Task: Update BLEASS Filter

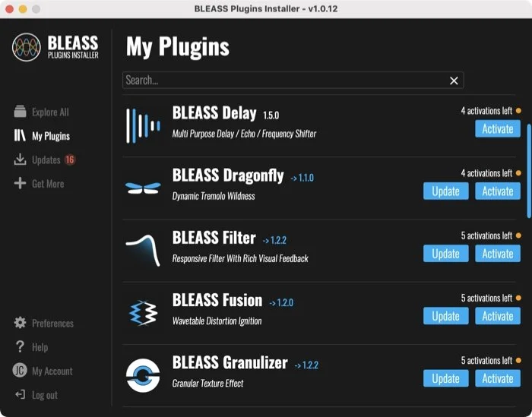Action: (x=445, y=253)
